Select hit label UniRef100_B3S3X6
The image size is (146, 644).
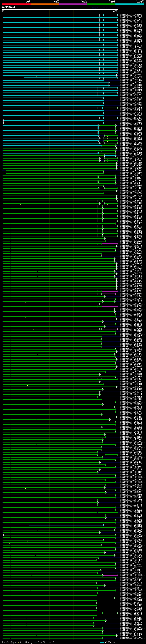(x=131, y=241)
